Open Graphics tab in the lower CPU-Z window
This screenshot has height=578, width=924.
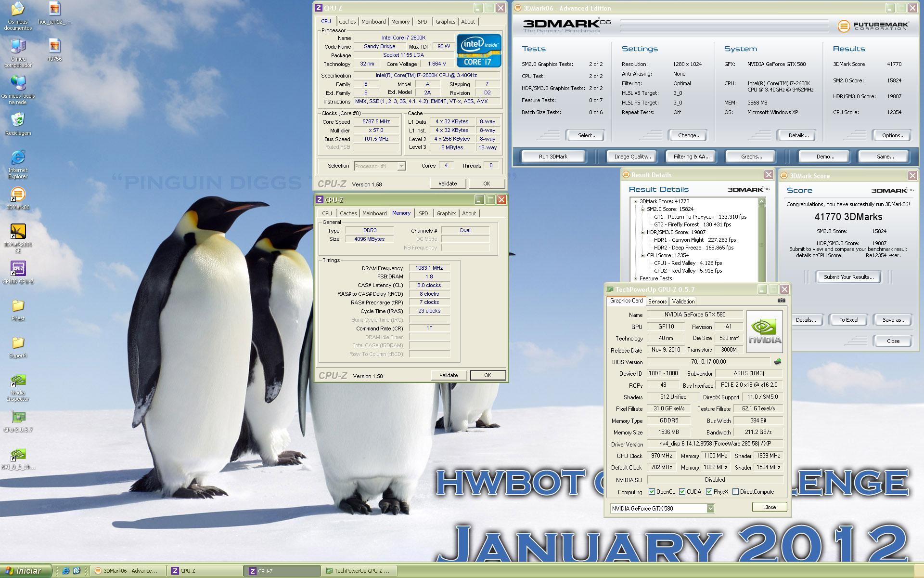pyautogui.click(x=446, y=213)
